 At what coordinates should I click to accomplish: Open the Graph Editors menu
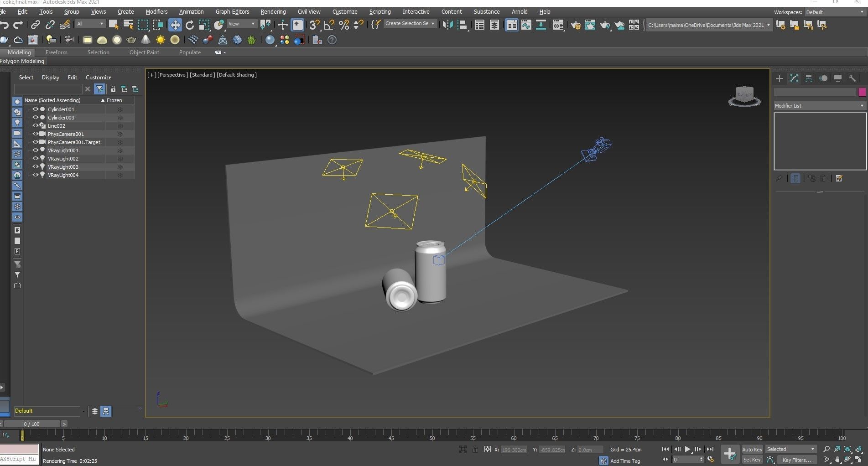pyautogui.click(x=232, y=12)
